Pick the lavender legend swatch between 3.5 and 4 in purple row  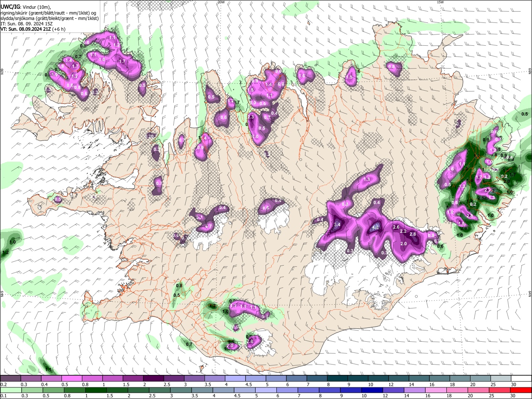point(215,379)
